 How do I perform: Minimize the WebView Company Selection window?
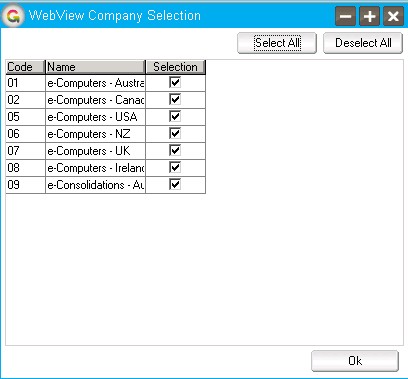click(x=345, y=16)
